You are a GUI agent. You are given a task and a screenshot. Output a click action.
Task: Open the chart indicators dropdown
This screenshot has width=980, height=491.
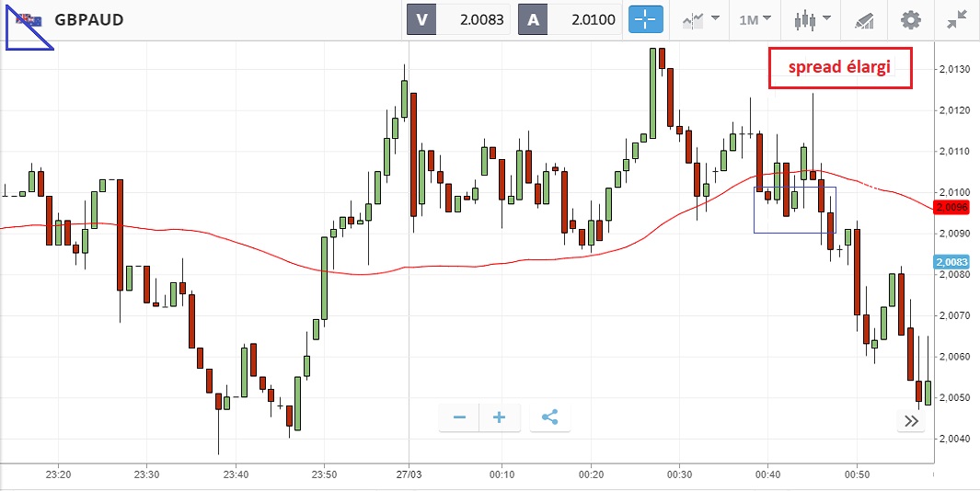(699, 19)
